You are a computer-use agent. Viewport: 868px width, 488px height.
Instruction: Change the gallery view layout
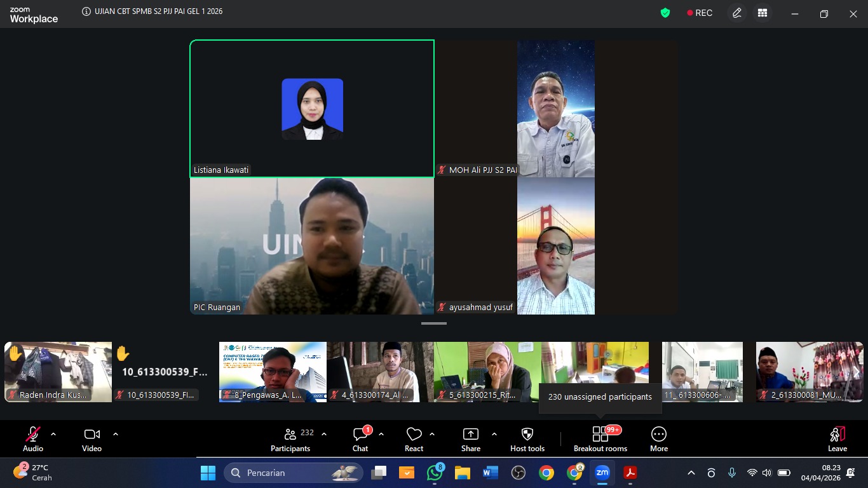point(763,13)
